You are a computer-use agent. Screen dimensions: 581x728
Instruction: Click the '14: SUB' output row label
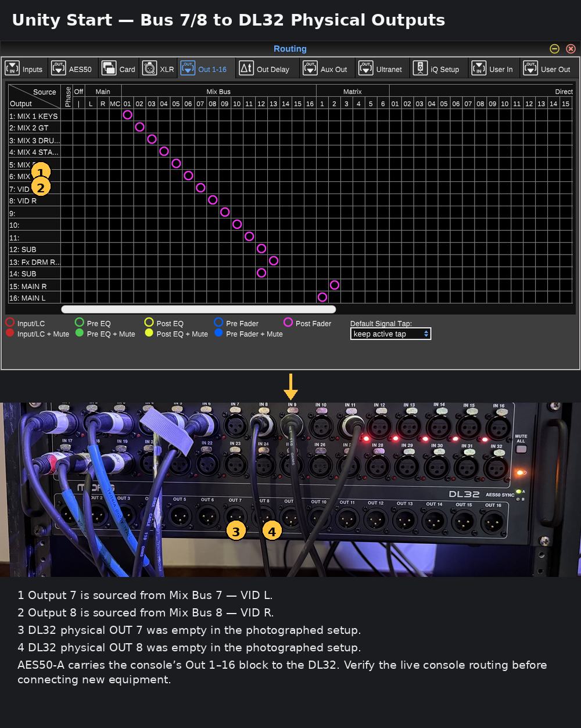(x=34, y=274)
